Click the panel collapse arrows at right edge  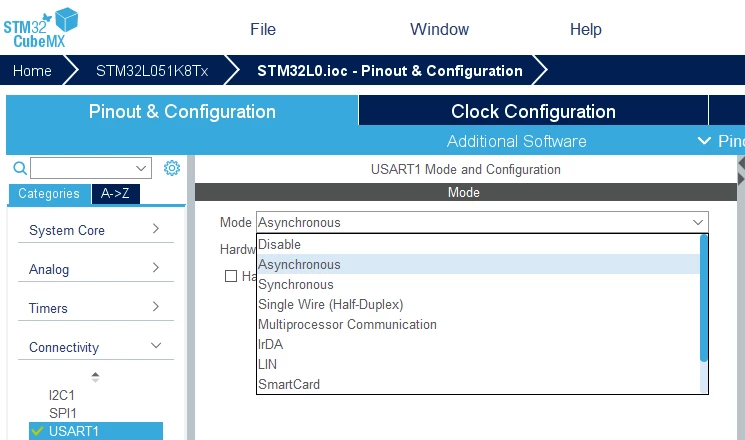741,171
